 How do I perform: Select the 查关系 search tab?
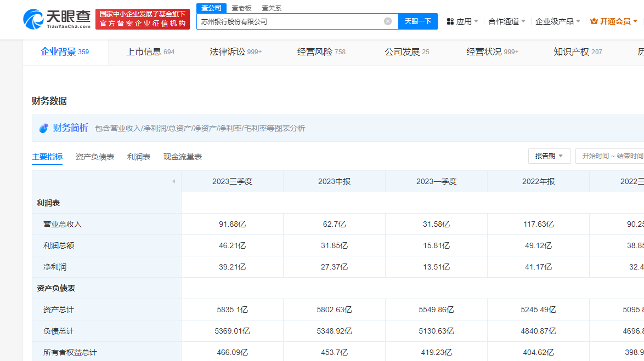pos(272,8)
